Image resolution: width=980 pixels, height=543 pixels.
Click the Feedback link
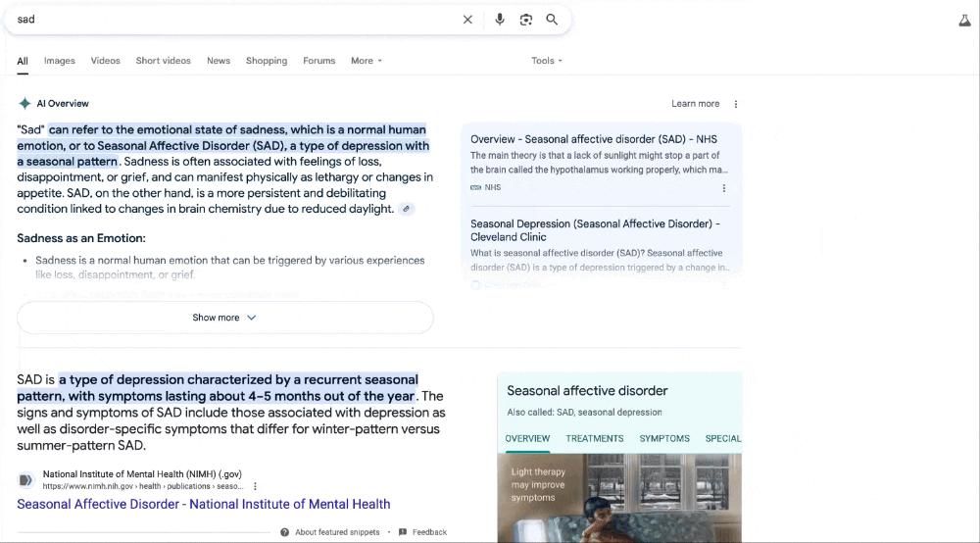point(429,532)
